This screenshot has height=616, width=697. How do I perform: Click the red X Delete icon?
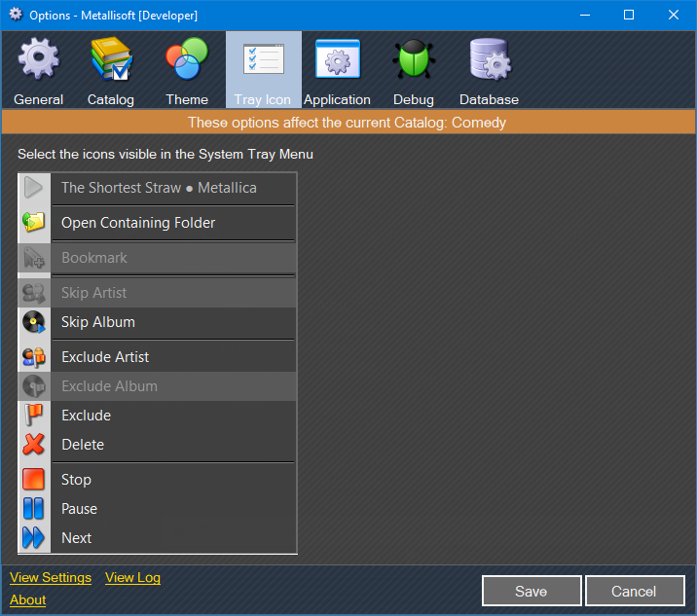pos(34,445)
